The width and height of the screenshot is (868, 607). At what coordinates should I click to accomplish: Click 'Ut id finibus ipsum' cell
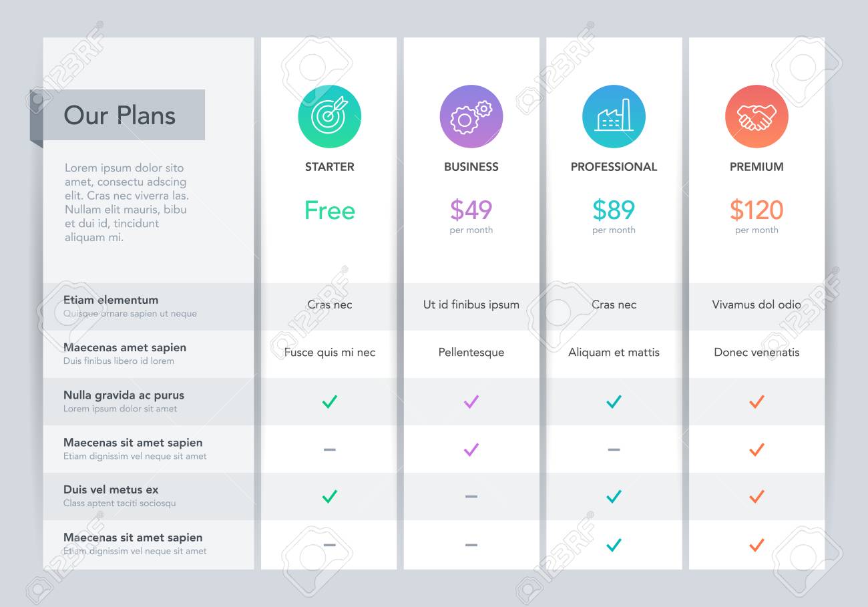click(x=471, y=305)
